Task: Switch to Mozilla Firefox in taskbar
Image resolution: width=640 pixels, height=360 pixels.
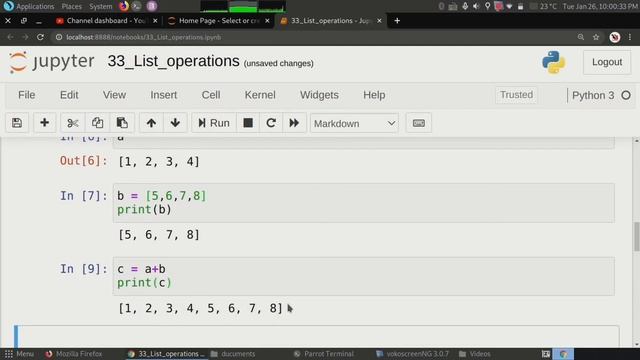Action: point(73,354)
